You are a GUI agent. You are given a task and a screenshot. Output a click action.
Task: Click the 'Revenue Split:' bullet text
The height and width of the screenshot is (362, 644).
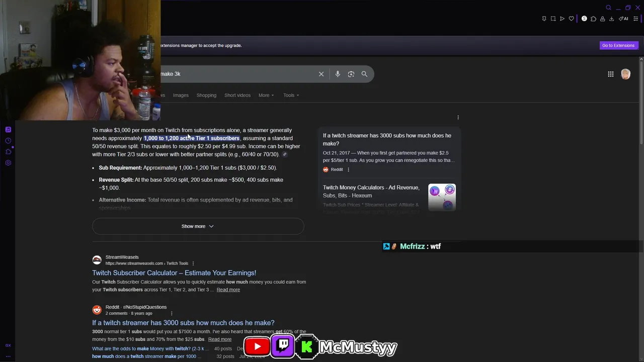pyautogui.click(x=116, y=180)
